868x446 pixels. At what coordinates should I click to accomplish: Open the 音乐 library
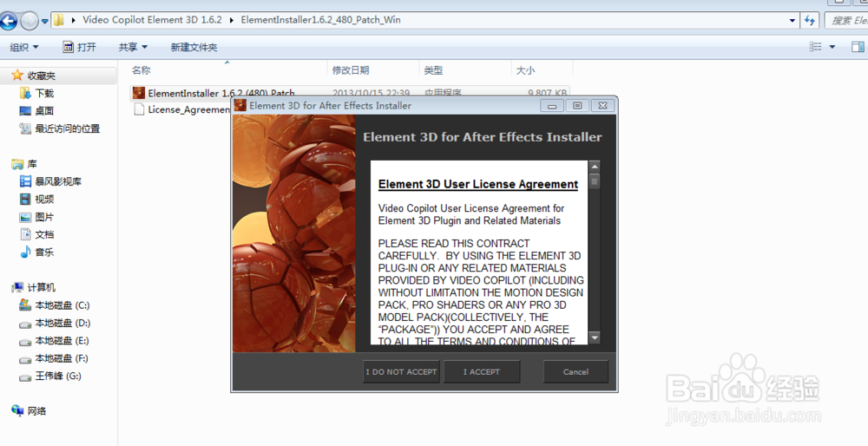point(44,253)
